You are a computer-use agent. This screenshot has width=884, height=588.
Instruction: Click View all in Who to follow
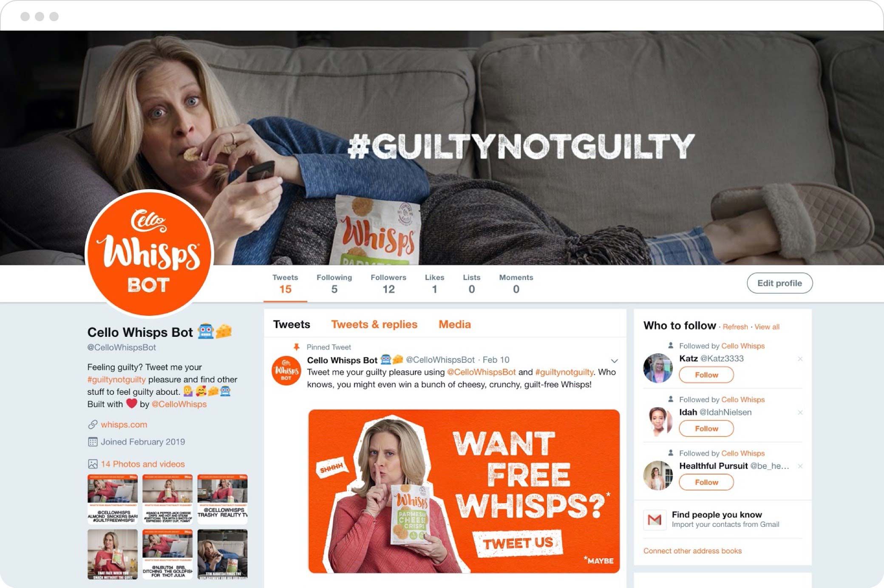[x=767, y=327]
